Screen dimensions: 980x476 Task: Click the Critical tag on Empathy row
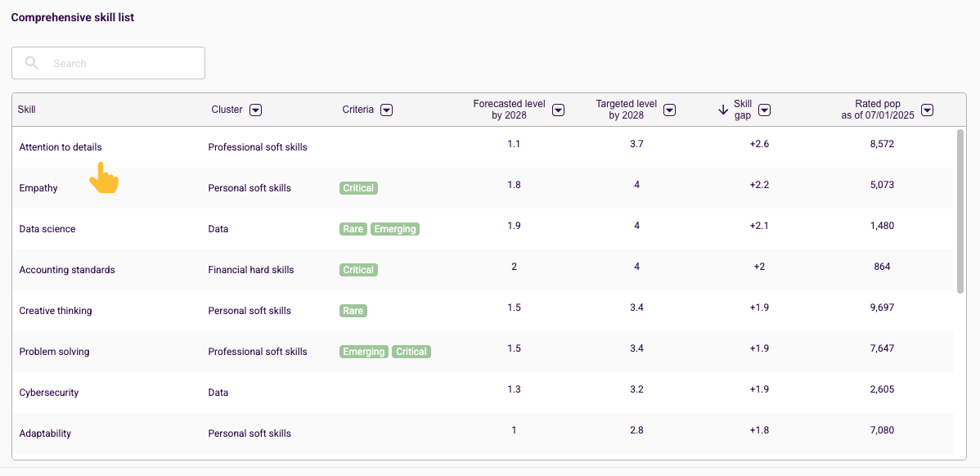point(359,188)
